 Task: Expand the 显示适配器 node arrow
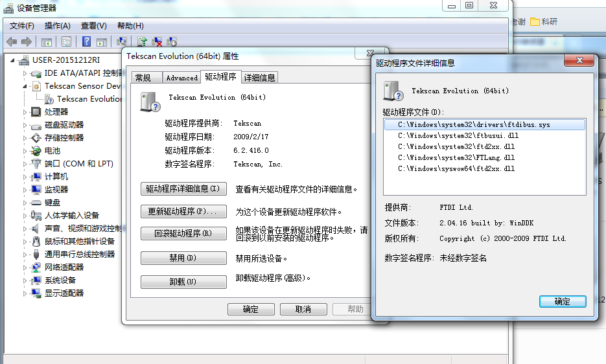pyautogui.click(x=25, y=293)
